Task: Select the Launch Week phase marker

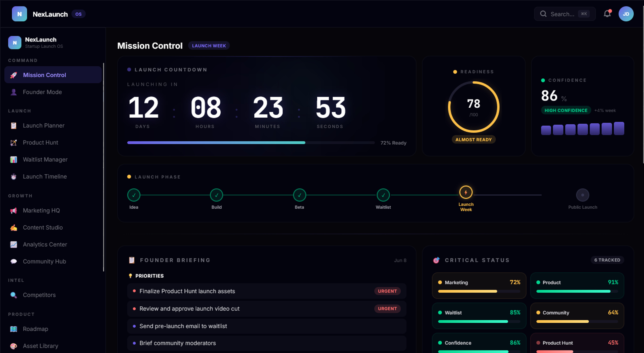Action: (466, 192)
